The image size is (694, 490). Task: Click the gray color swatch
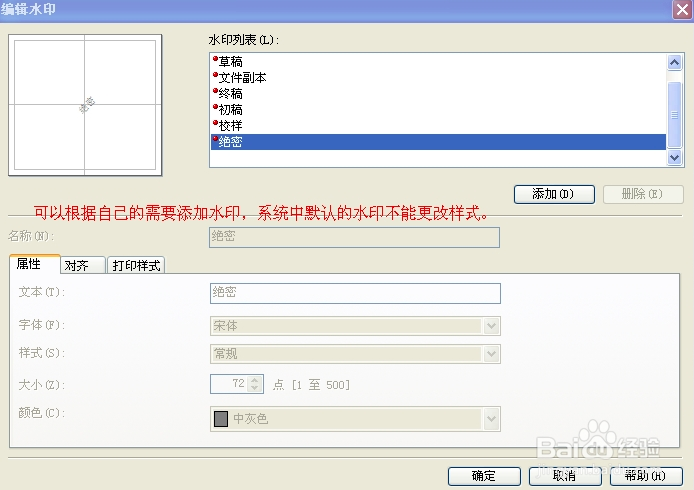point(220,419)
